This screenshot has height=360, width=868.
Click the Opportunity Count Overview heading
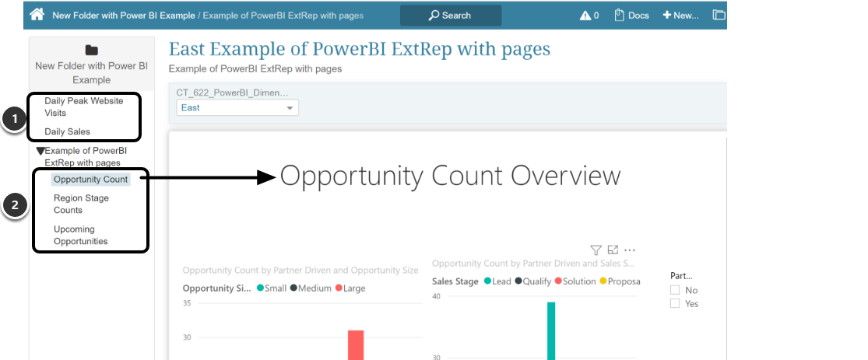450,176
